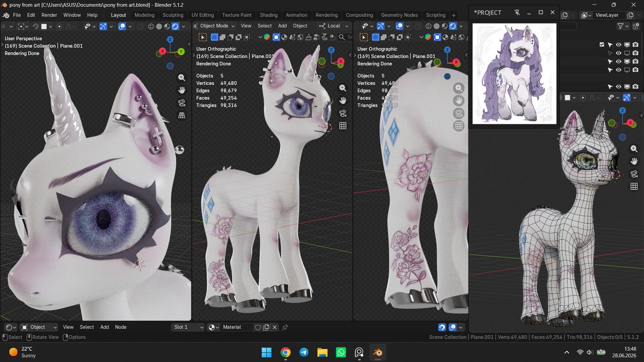Click the new collection icon in the outliner

[636, 26]
